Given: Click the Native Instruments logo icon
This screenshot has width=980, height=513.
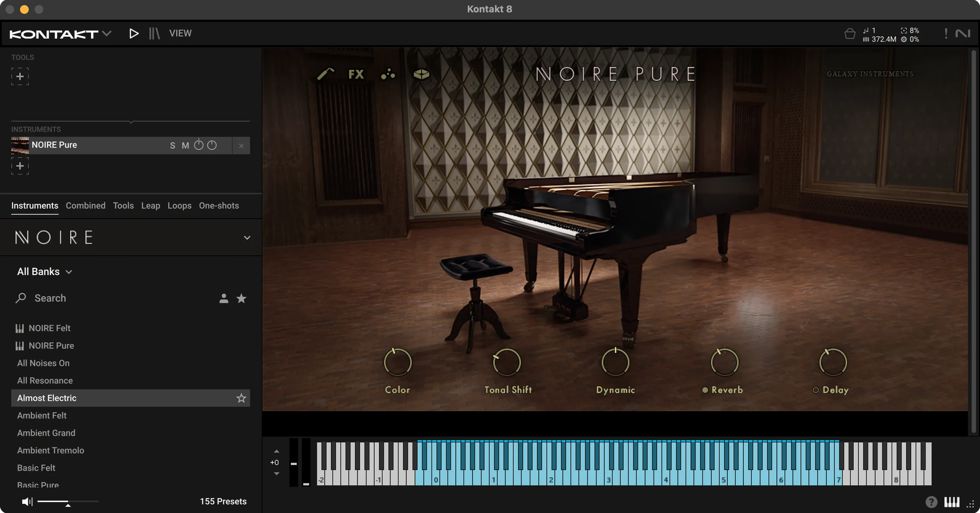Looking at the screenshot, I should [x=963, y=33].
